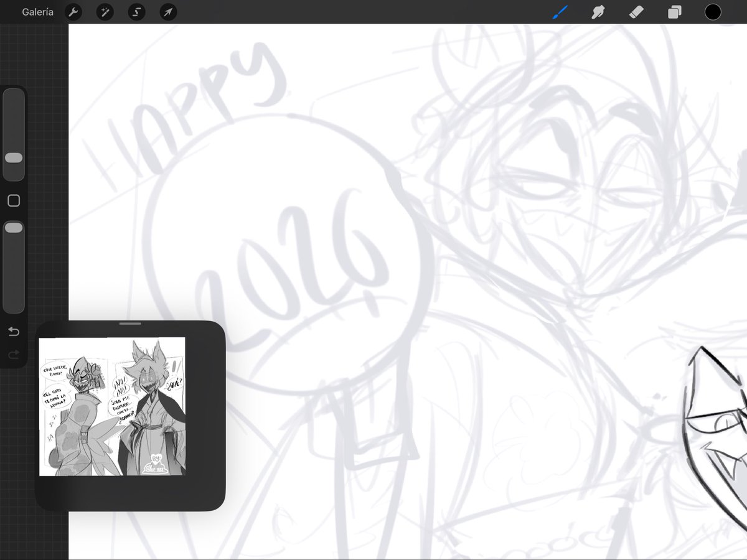Open the Layers panel
The width and height of the screenshot is (747, 560).
click(674, 12)
